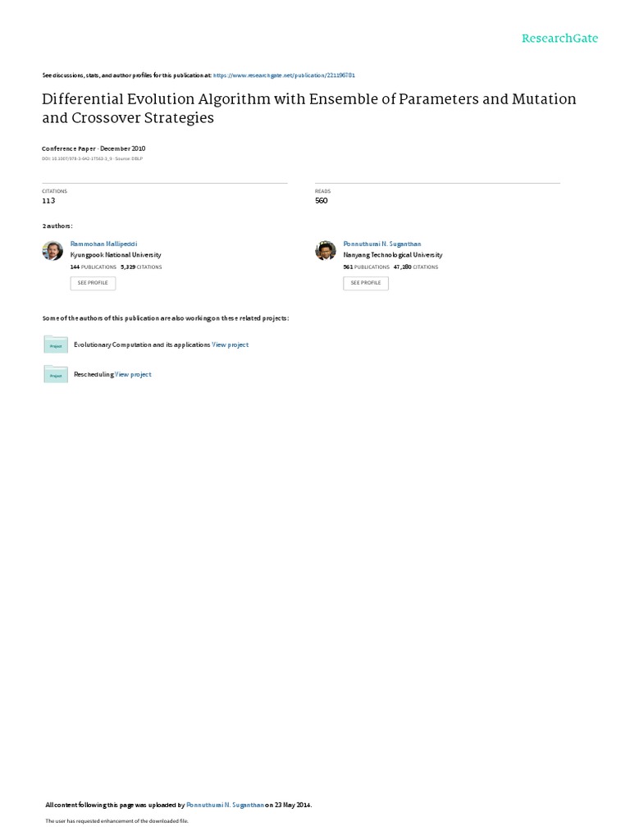630x840 pixels.
Task: Open the researchgate.net publication URL link
Action: pos(283,75)
